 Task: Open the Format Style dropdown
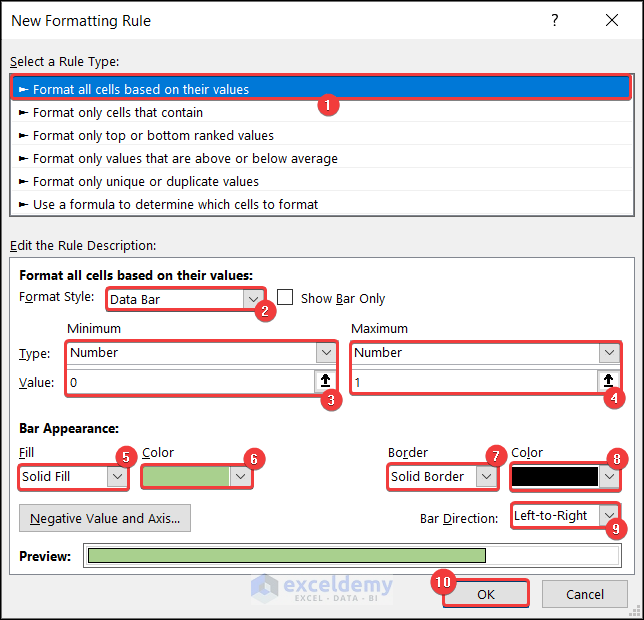click(253, 299)
